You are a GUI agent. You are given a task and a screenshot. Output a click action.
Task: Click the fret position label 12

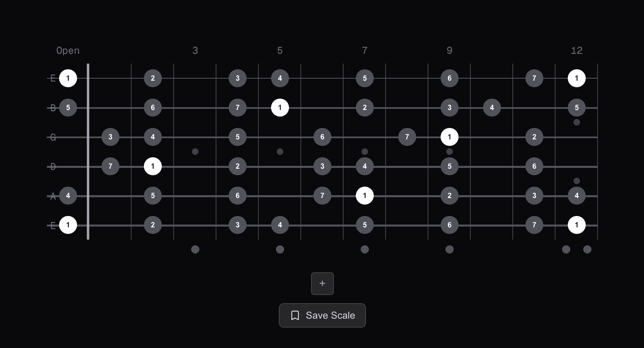(x=577, y=51)
